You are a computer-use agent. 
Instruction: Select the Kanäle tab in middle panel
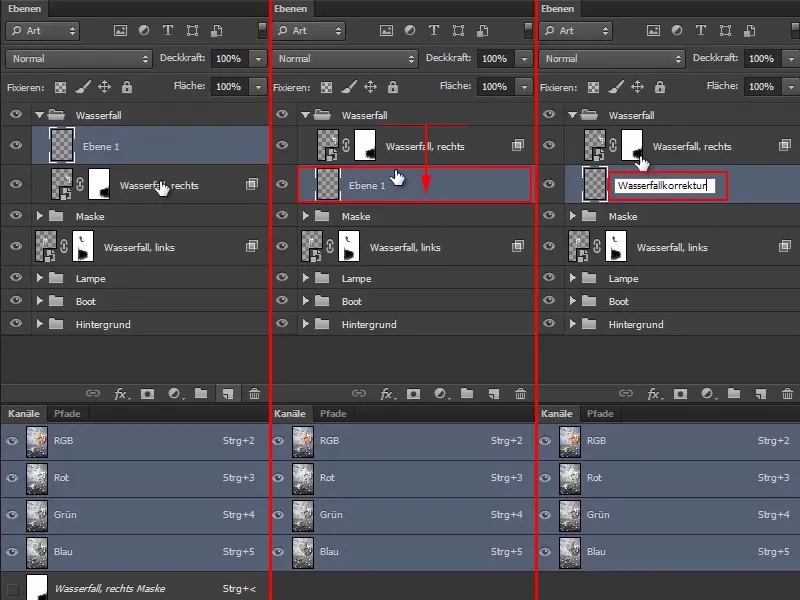(x=290, y=414)
